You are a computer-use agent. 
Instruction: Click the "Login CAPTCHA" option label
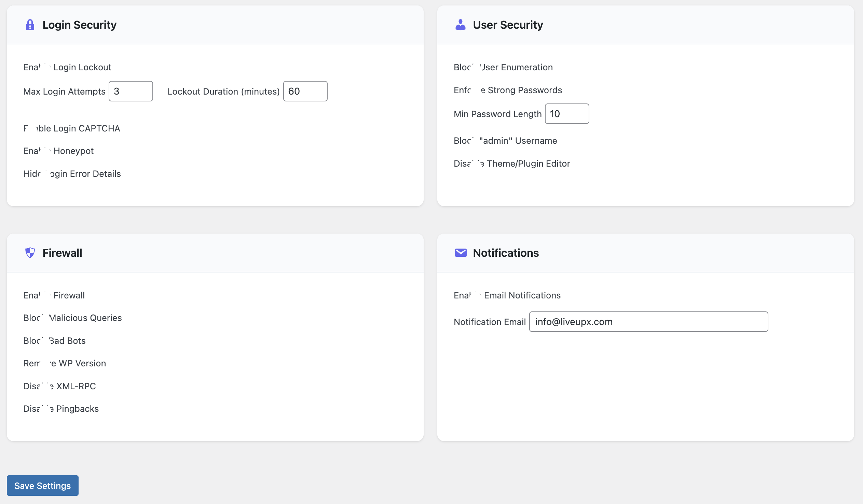pos(71,128)
